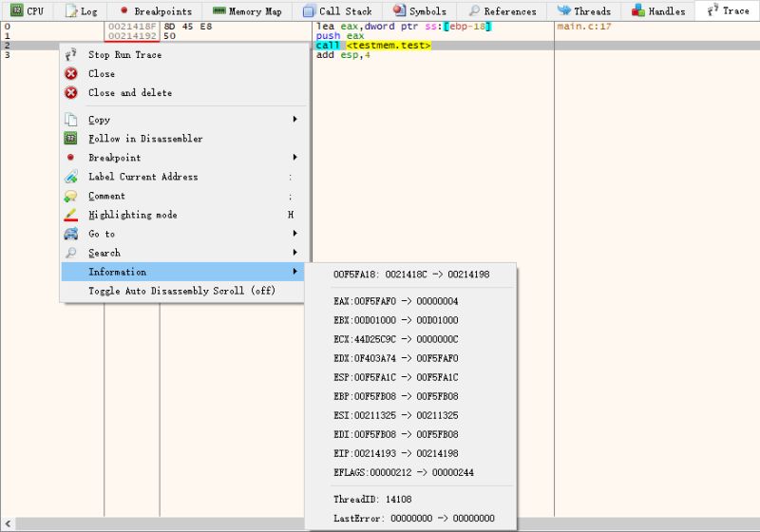Click the Search magnifier menu icon
The height and width of the screenshot is (532, 760).
click(x=70, y=253)
